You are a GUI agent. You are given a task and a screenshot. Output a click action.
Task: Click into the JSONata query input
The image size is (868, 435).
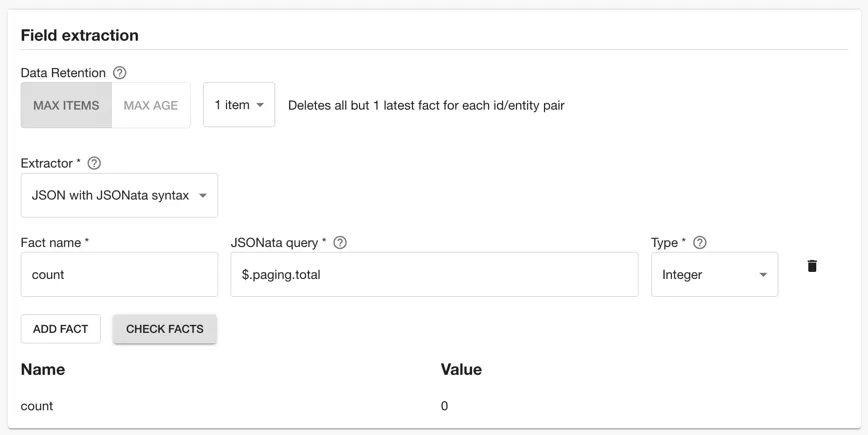tap(434, 275)
